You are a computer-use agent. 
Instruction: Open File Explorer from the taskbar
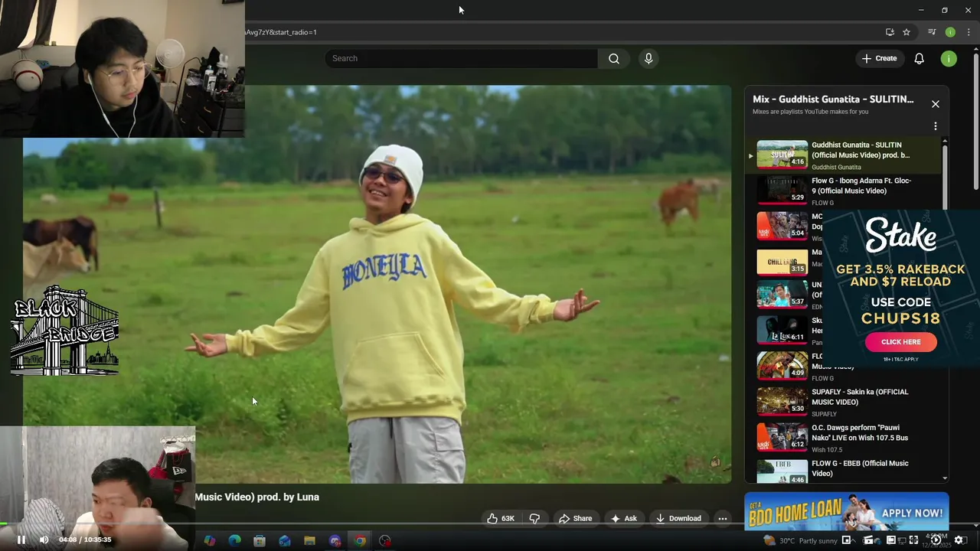[309, 541]
